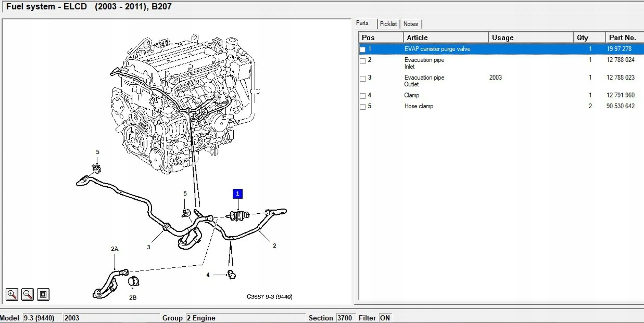Zoom in on the parts diagram
The width and height of the screenshot is (644, 323).
click(12, 294)
